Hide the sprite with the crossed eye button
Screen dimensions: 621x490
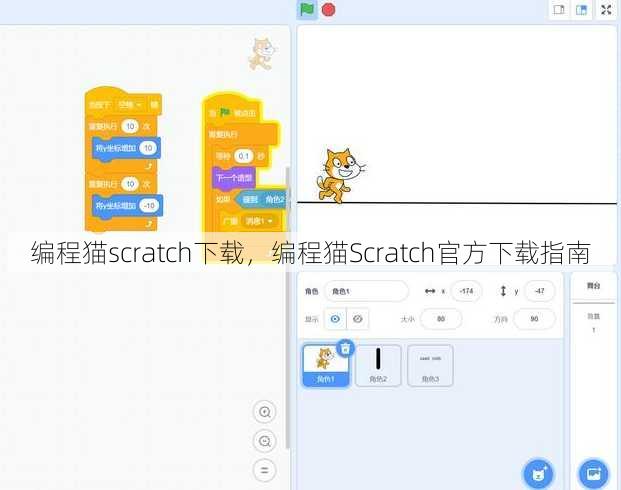tap(358, 318)
